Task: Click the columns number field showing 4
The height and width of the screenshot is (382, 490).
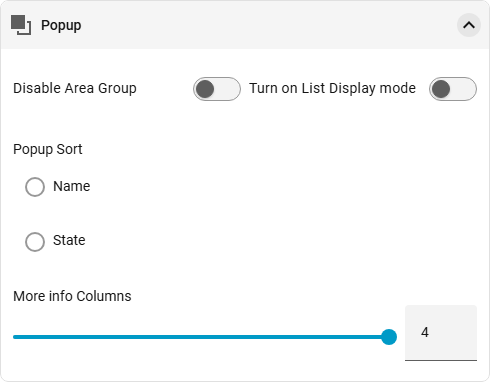Action: pyautogui.click(x=441, y=333)
